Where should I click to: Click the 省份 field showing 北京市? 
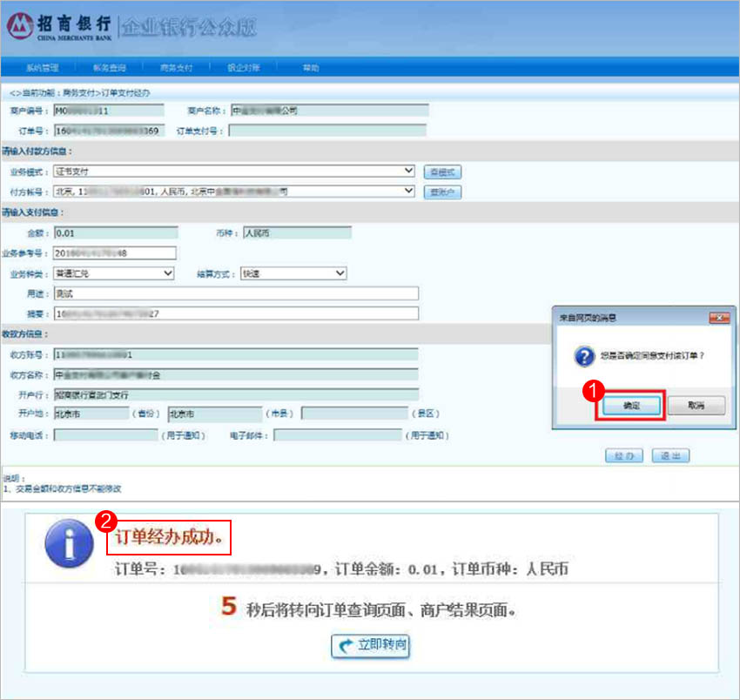pyautogui.click(x=91, y=414)
